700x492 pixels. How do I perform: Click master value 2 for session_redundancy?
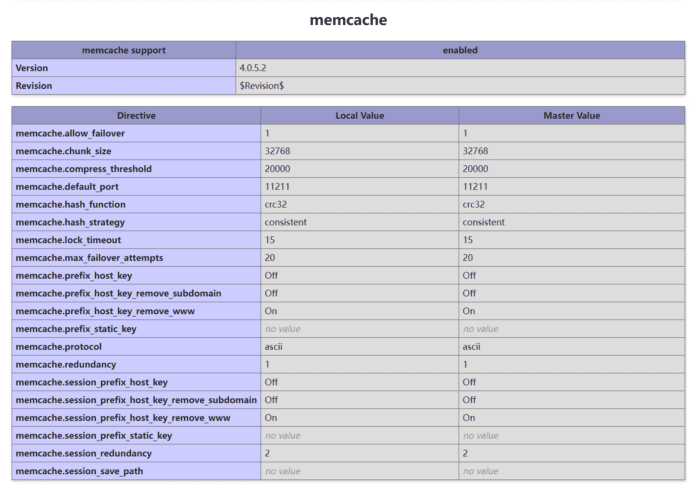click(465, 453)
